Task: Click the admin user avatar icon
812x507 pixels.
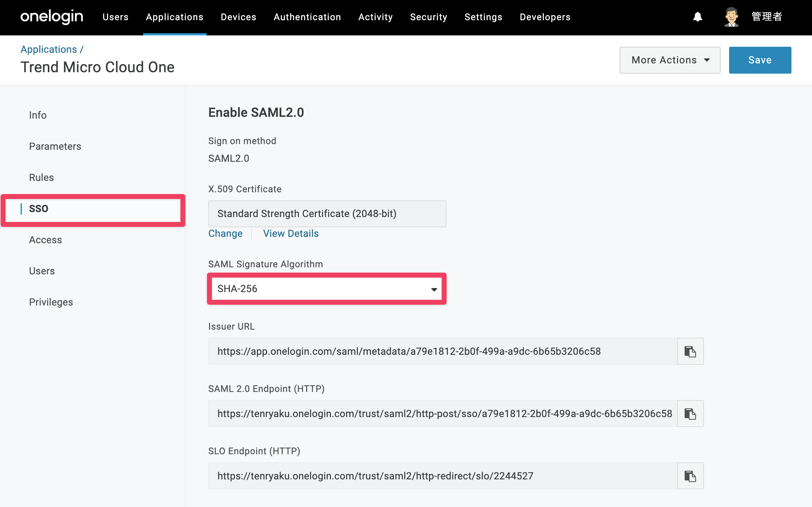Action: tap(731, 17)
